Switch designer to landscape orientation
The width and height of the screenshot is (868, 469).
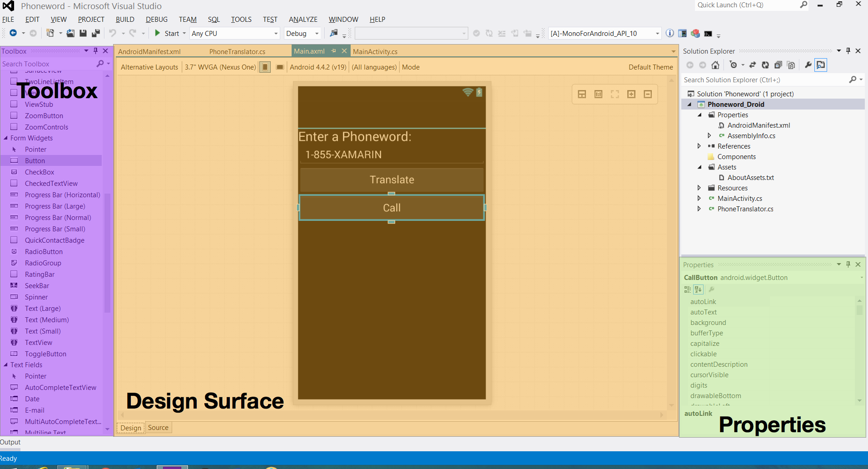coord(280,67)
